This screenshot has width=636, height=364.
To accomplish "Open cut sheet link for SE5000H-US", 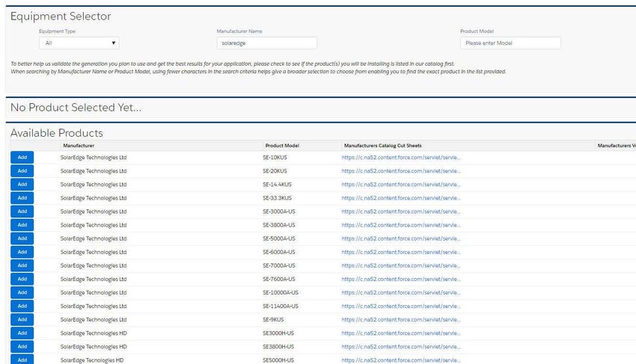I will tap(401, 360).
